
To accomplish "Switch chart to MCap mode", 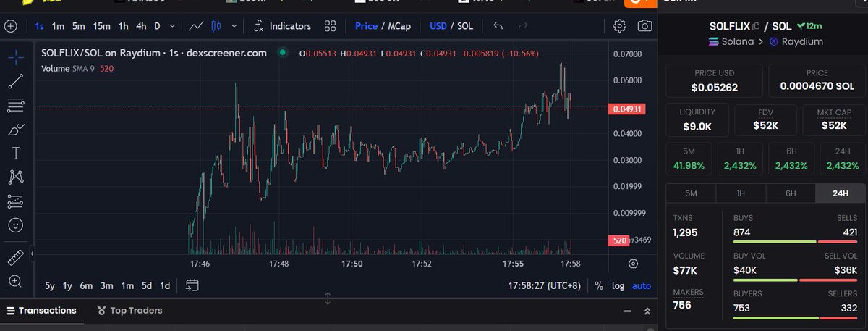I will pyautogui.click(x=399, y=26).
